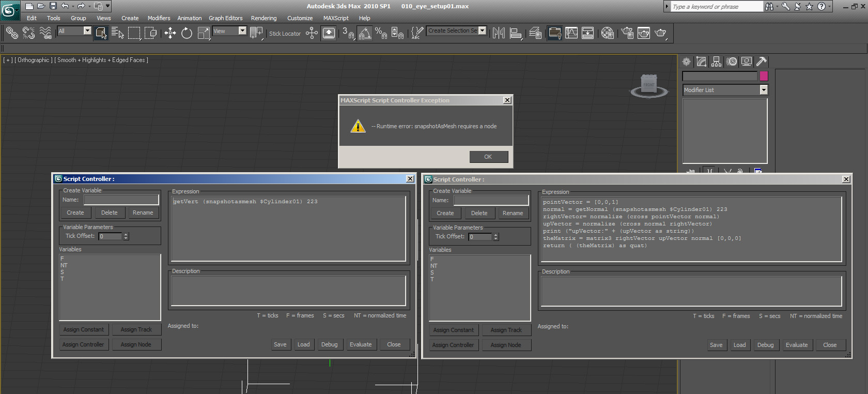This screenshot has width=868, height=394.
Task: Activate the Bind to Space Warp tool
Action: 46,33
